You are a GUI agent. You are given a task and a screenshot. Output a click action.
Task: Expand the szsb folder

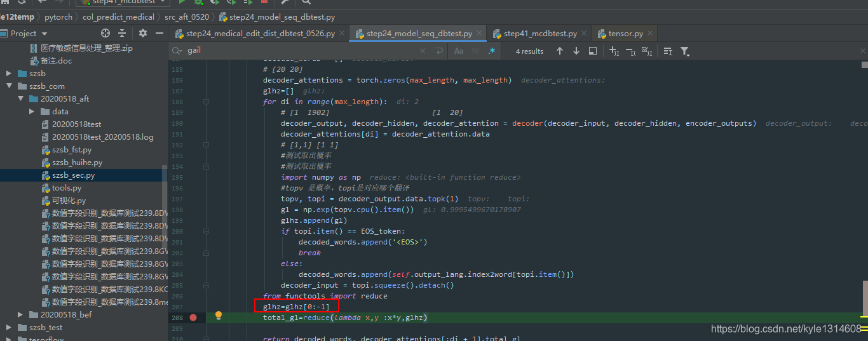(x=9, y=74)
